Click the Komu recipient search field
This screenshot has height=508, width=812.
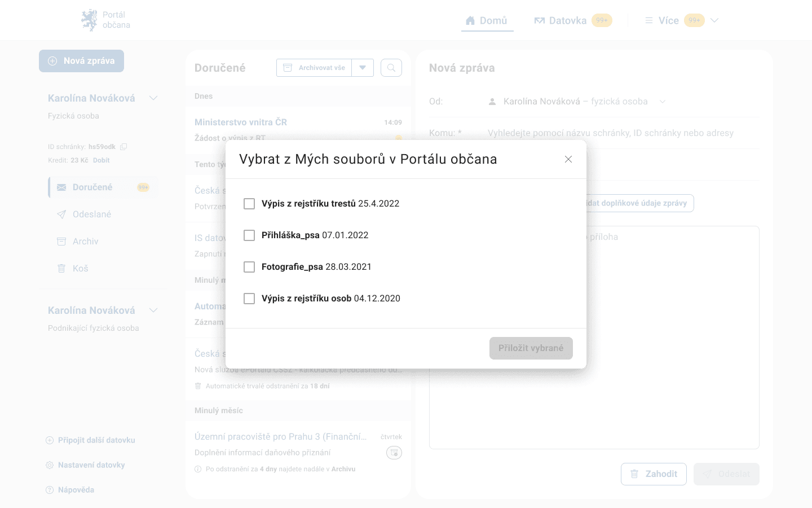click(610, 133)
